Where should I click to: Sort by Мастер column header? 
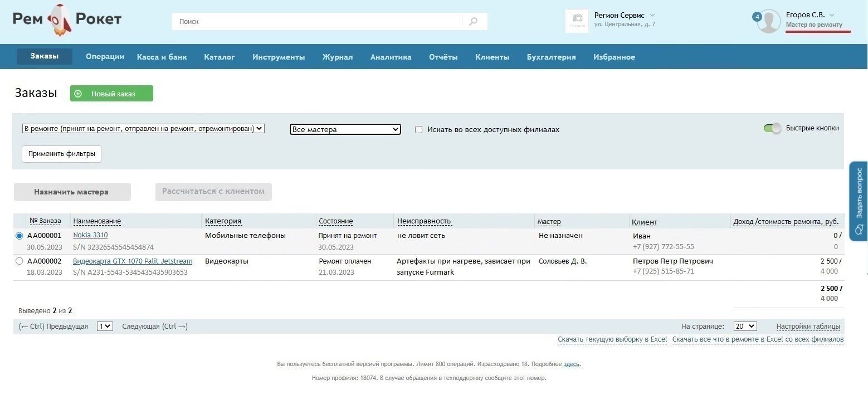pyautogui.click(x=549, y=222)
